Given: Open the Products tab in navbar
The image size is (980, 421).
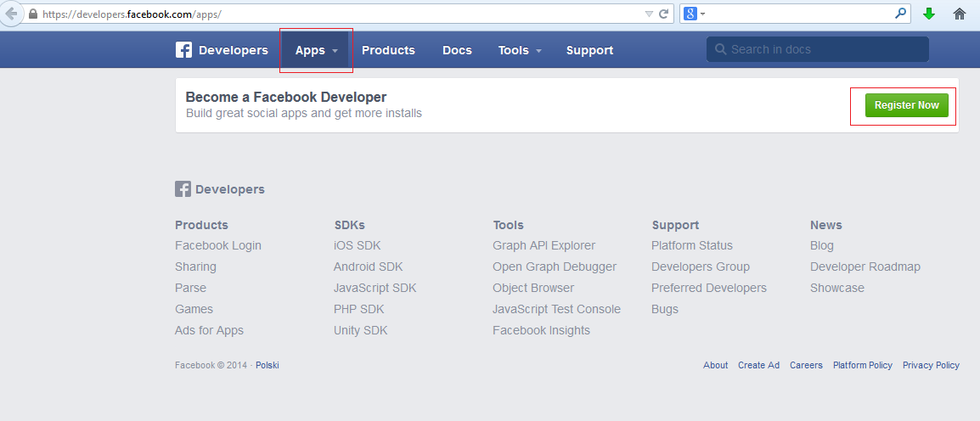Looking at the screenshot, I should point(388,50).
